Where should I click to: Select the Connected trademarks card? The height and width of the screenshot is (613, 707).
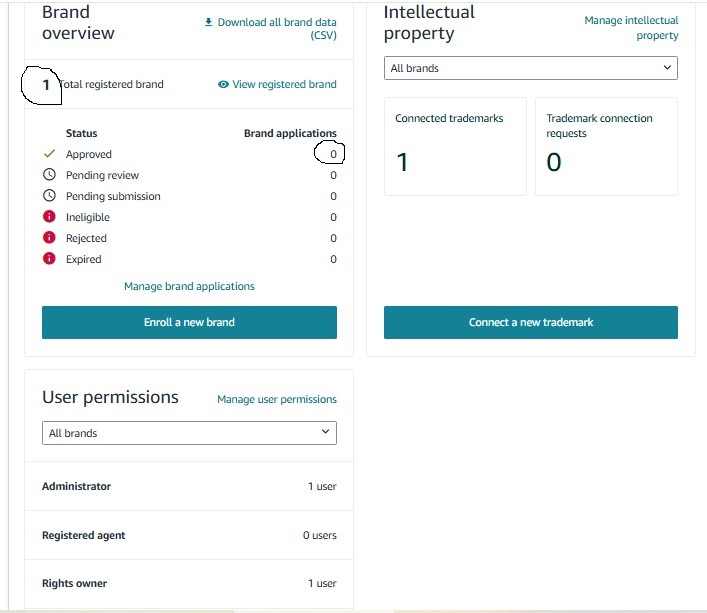tap(455, 146)
